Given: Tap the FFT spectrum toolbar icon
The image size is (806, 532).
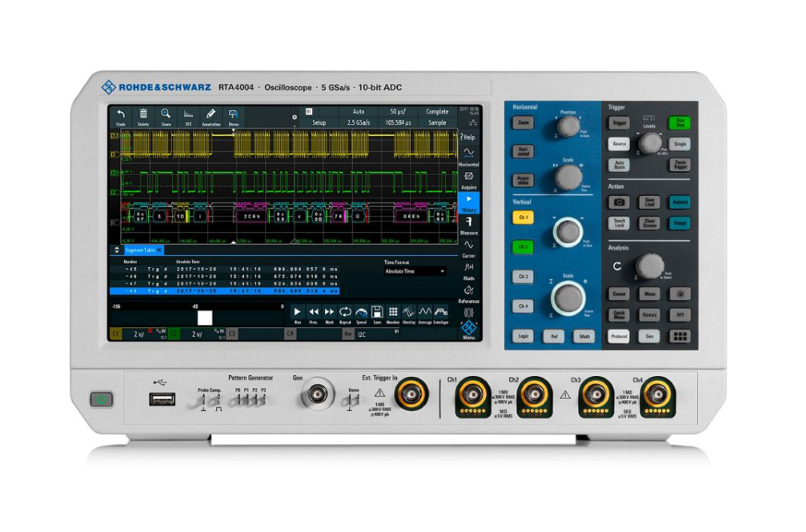Looking at the screenshot, I should (x=188, y=114).
